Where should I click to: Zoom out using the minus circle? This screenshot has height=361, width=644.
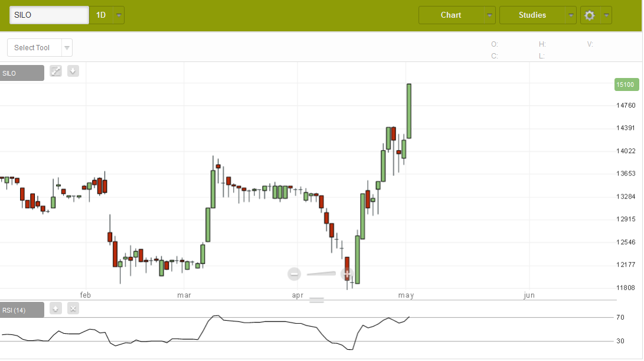tap(294, 274)
